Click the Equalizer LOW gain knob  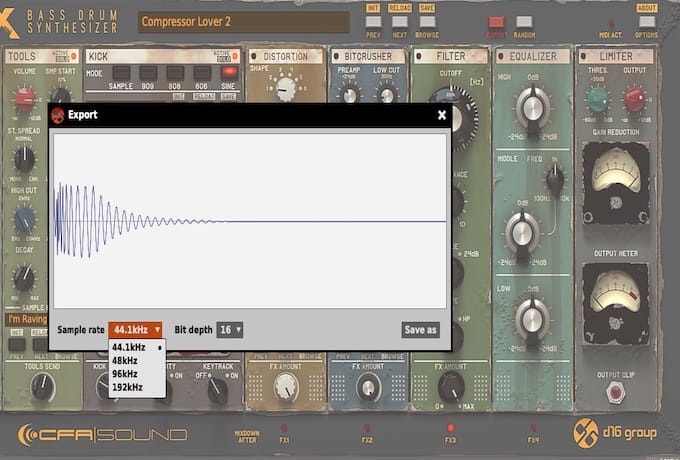coord(532,320)
